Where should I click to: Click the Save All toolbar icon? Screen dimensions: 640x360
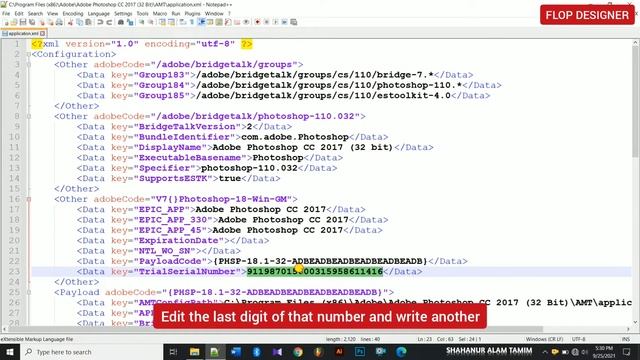(x=32, y=22)
